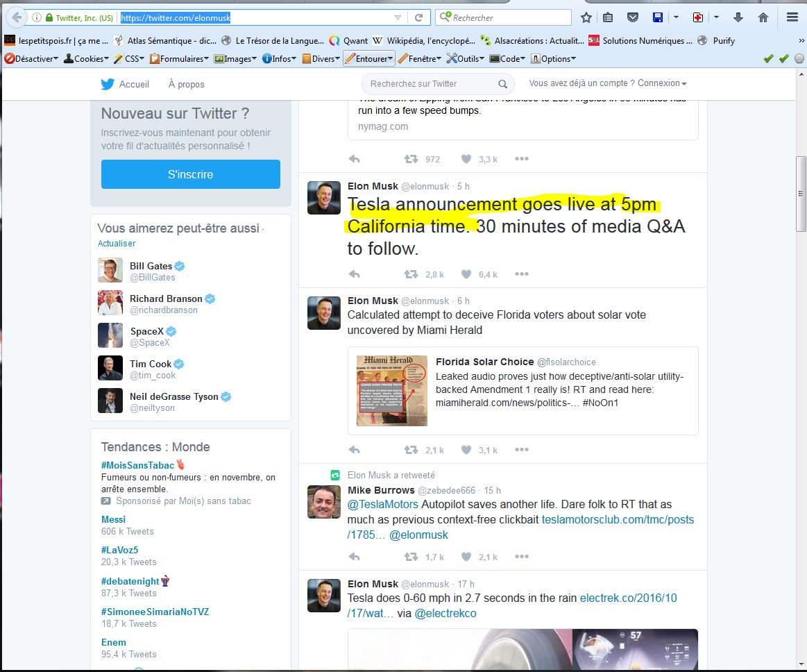Like the Florida solar vote tweet
807x672 pixels.
click(x=466, y=450)
